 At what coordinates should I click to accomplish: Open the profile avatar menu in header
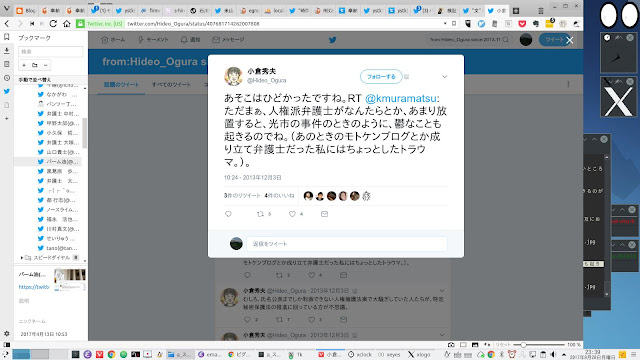[526, 40]
